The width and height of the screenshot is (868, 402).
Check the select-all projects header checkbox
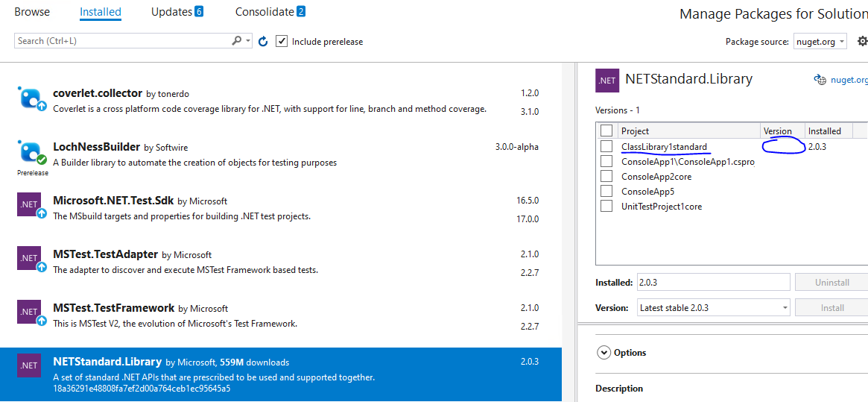(x=606, y=131)
